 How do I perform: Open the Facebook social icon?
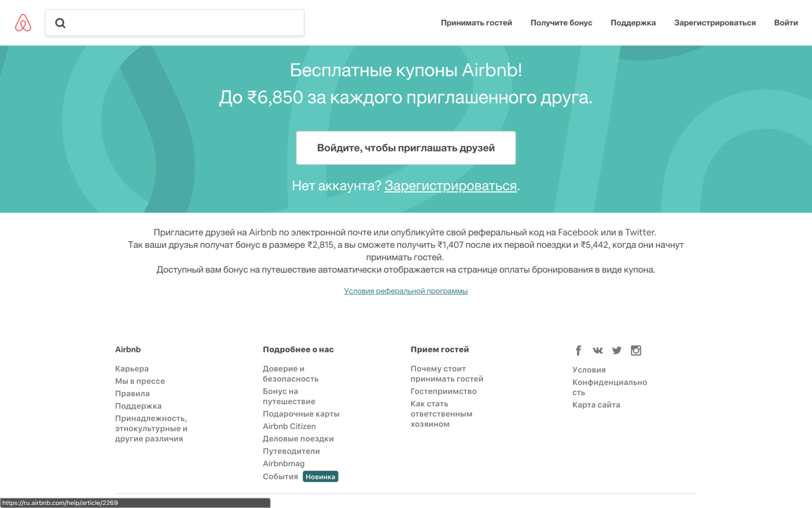point(578,351)
